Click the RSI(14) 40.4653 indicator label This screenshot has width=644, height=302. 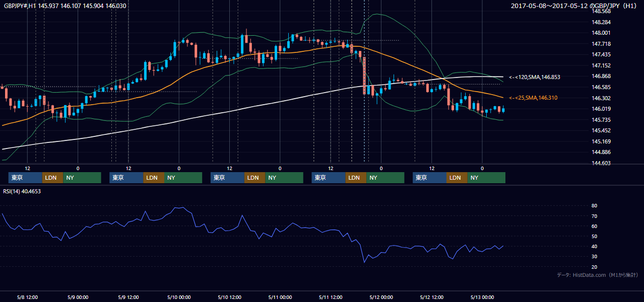22,191
